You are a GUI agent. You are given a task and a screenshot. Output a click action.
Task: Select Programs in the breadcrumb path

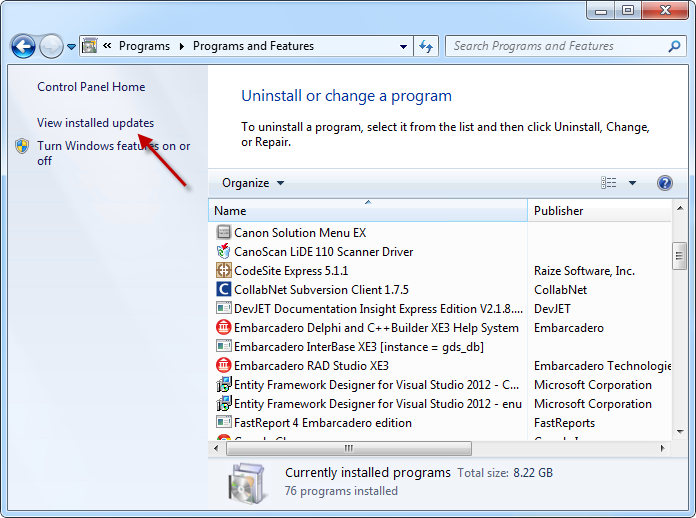(144, 46)
